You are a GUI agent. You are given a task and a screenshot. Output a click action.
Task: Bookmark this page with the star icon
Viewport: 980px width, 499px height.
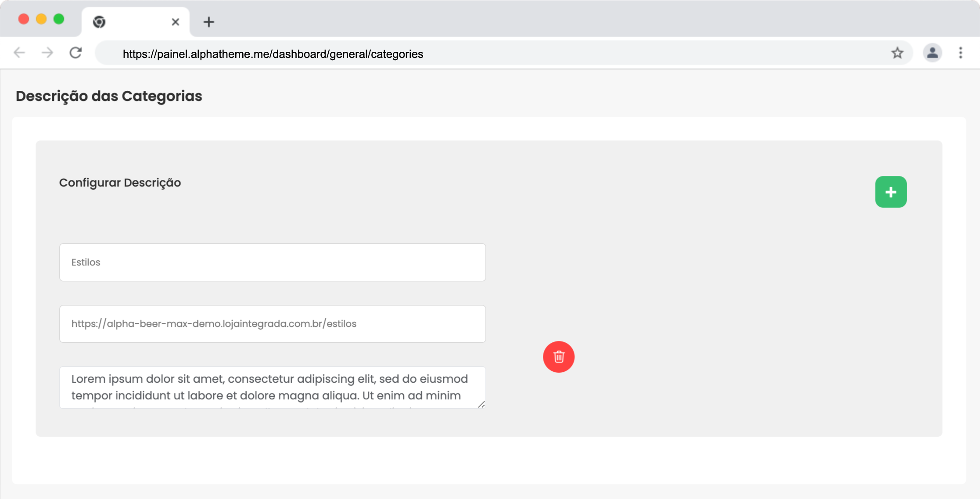(897, 53)
